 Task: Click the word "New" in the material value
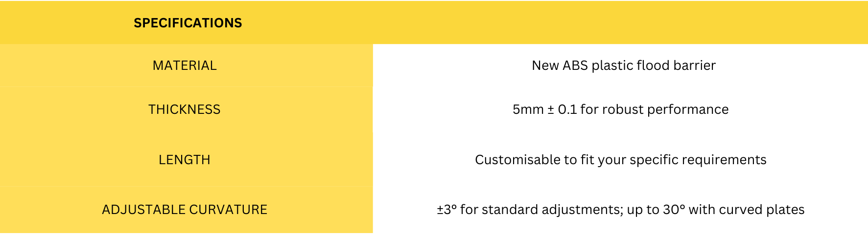click(x=545, y=65)
